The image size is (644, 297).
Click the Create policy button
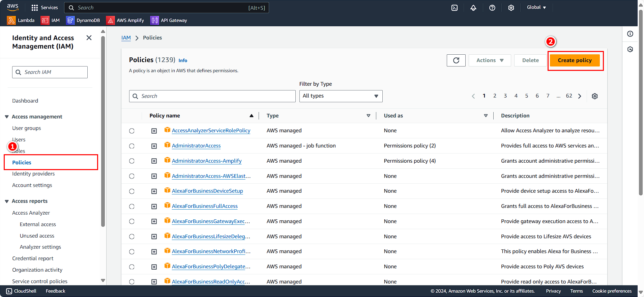click(575, 60)
